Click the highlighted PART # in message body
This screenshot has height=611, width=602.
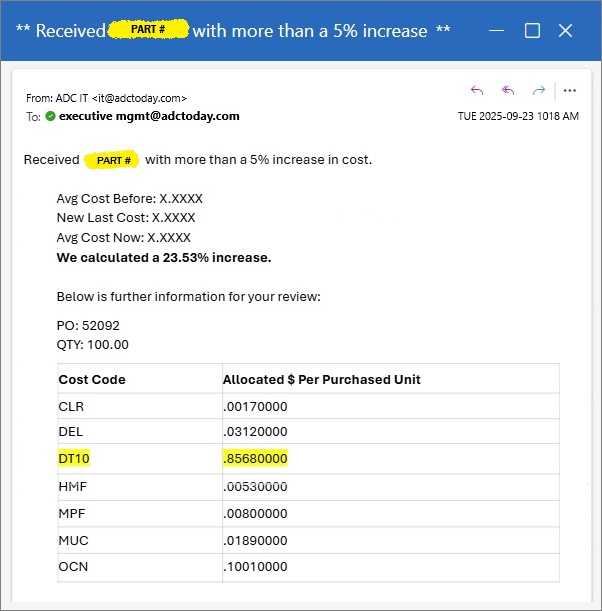pos(112,160)
